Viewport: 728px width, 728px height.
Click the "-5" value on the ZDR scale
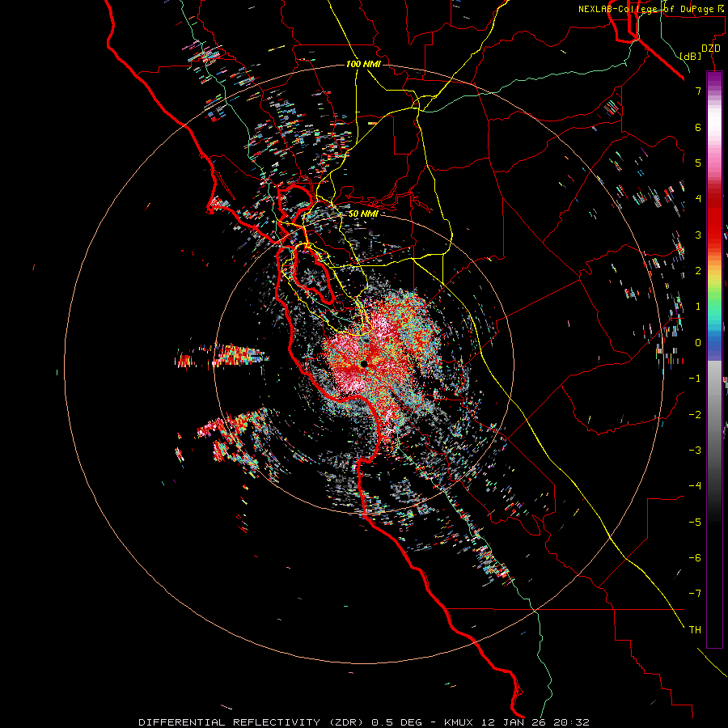click(695, 523)
